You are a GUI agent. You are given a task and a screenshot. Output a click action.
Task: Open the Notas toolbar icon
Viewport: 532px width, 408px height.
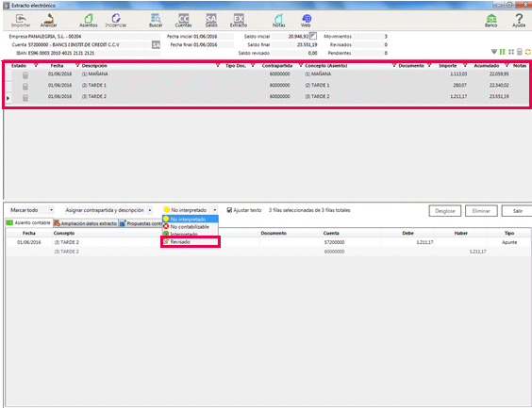(x=278, y=21)
